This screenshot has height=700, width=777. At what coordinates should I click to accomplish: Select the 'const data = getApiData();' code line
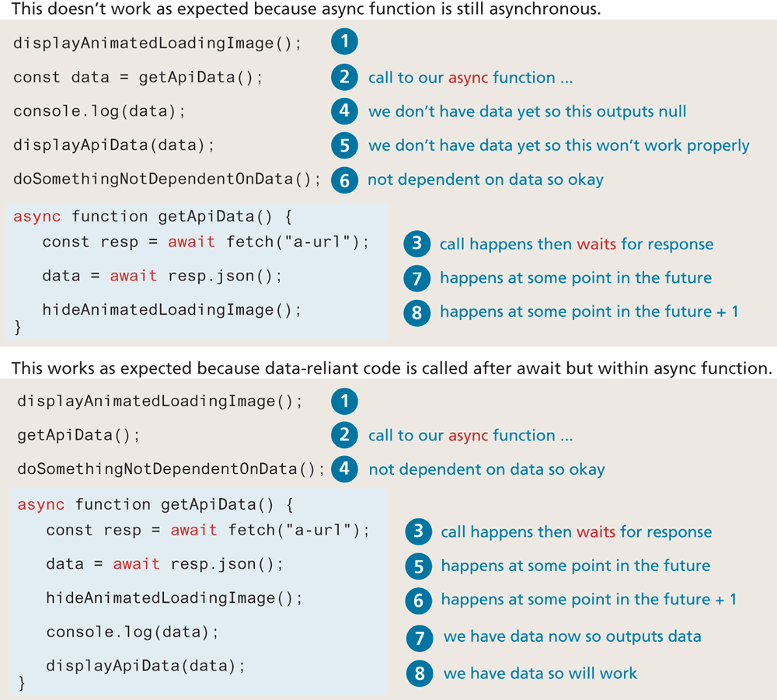coord(138,78)
